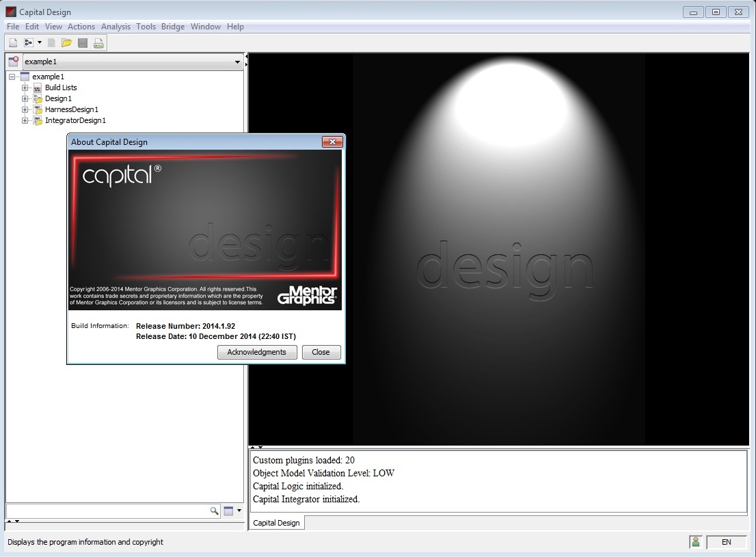The image size is (756, 557).
Task: Open the Analysis menu
Action: point(116,27)
